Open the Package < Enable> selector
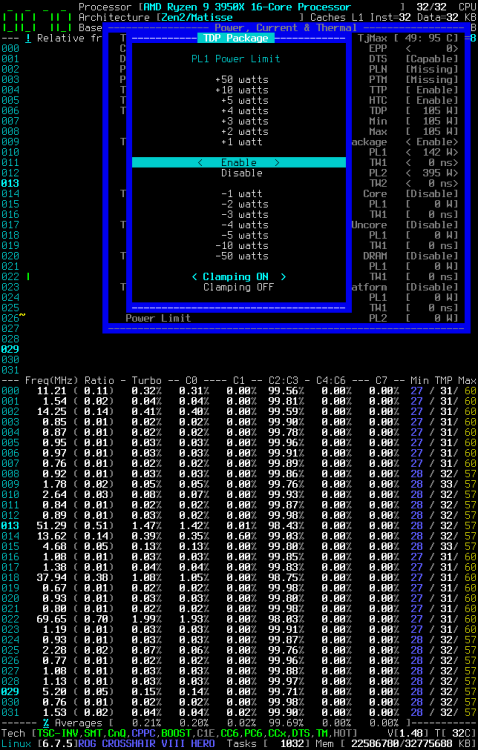This screenshot has height=750, width=478. [x=432, y=142]
